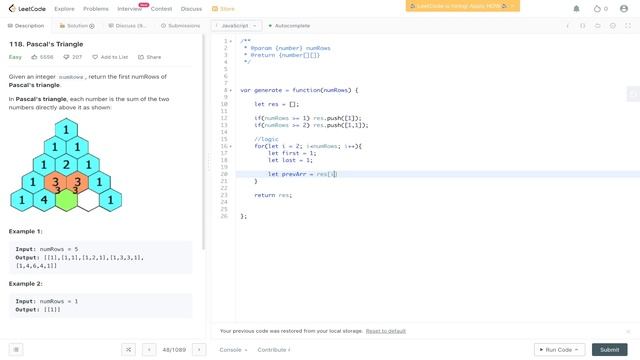Open the notifications bell
The image size is (640, 360).
[x=576, y=9]
